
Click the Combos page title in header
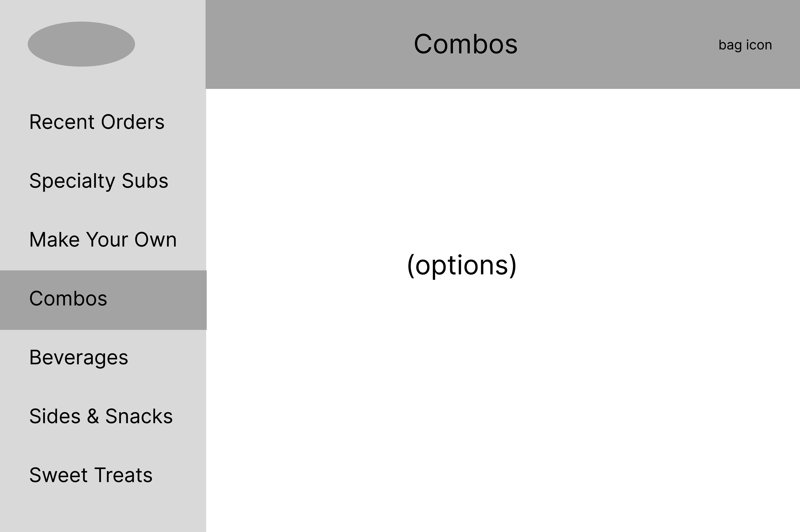click(465, 44)
